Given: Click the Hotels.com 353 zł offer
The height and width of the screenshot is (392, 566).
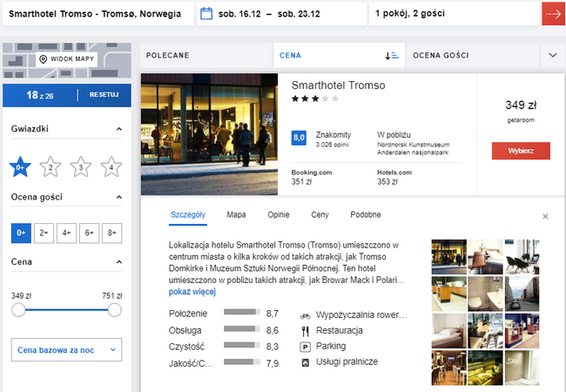Looking at the screenshot, I should [x=394, y=177].
